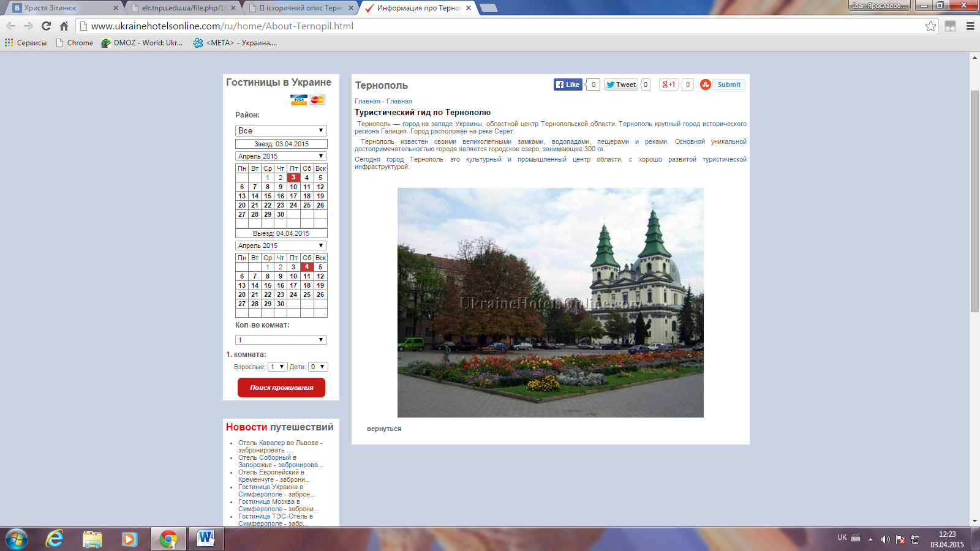Open check-out month dropdown Апрель 2015

pyautogui.click(x=281, y=246)
